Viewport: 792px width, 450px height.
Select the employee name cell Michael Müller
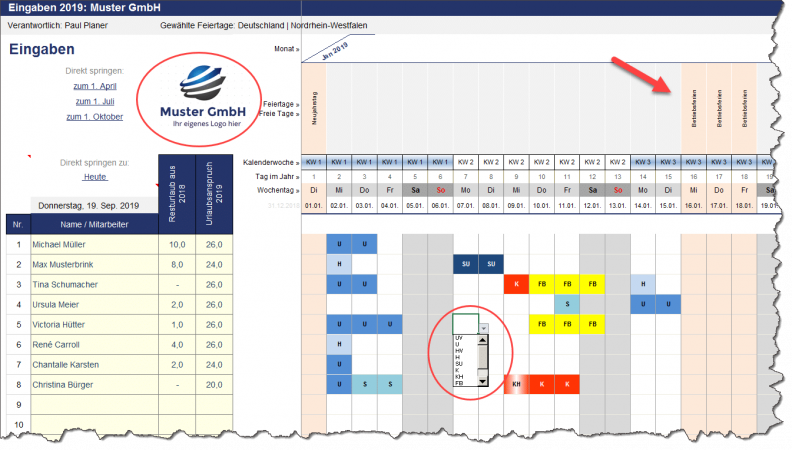point(92,244)
